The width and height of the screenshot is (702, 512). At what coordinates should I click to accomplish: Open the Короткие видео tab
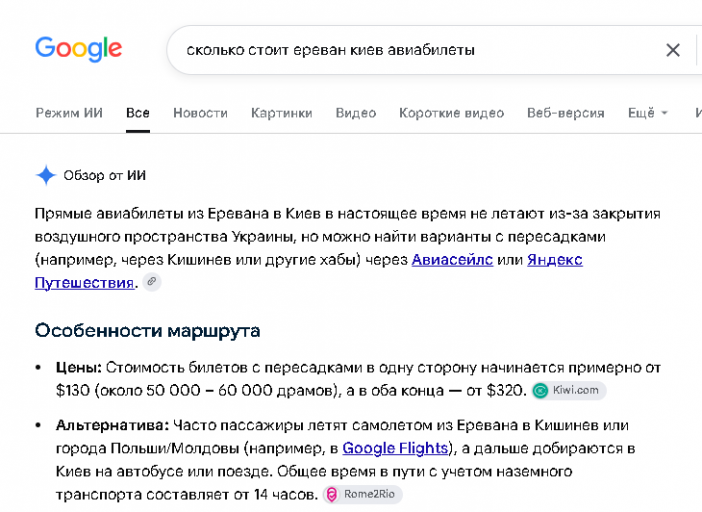click(x=451, y=113)
